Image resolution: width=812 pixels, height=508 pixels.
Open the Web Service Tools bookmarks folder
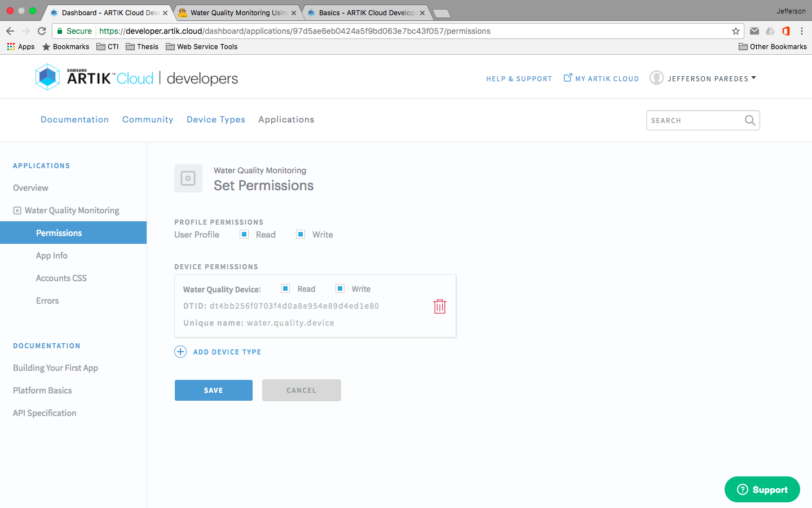click(202, 47)
